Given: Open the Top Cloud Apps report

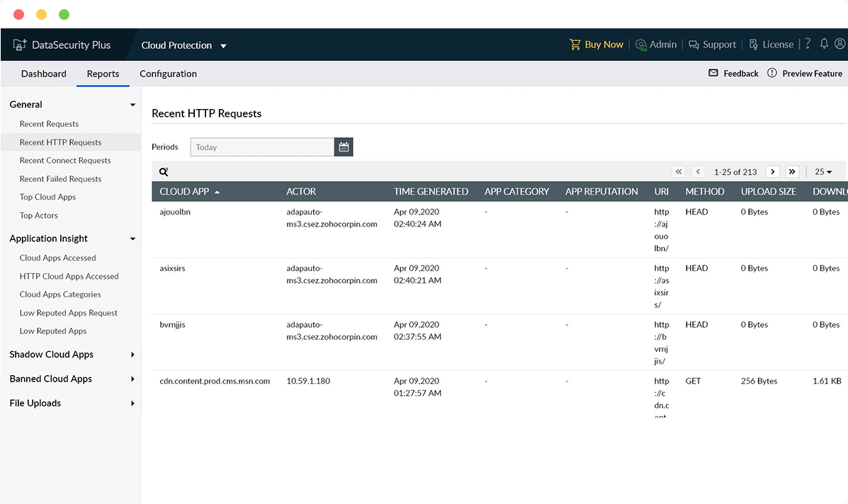Looking at the screenshot, I should click(47, 197).
